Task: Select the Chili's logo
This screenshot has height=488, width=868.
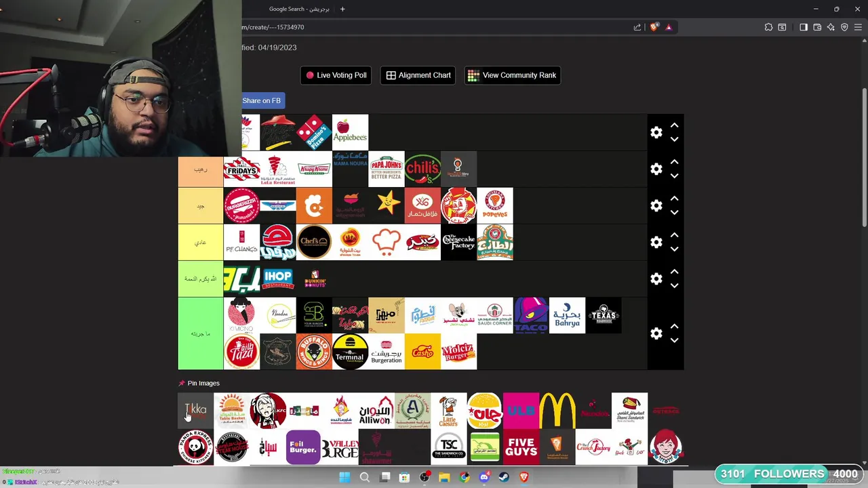Action: (422, 169)
